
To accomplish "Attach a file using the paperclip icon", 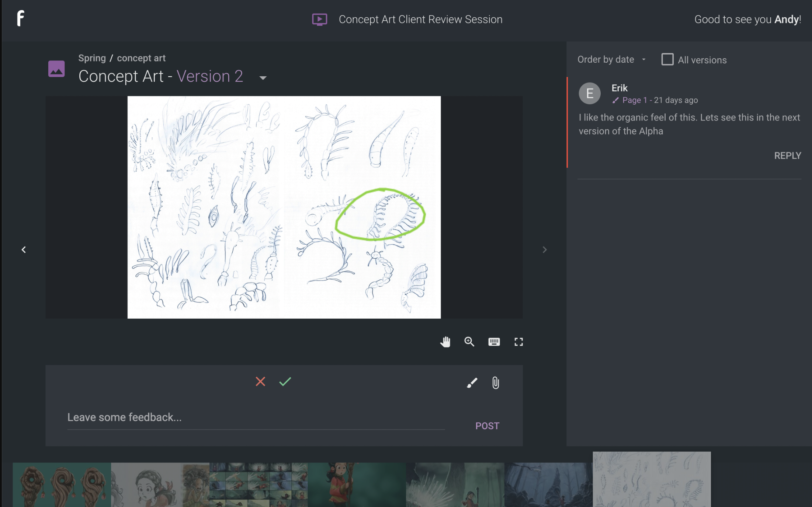I will tap(495, 383).
